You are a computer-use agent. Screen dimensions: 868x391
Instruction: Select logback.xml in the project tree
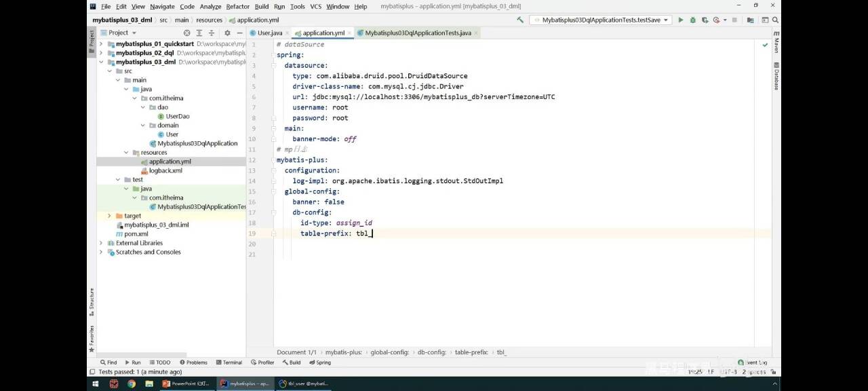tap(161, 170)
